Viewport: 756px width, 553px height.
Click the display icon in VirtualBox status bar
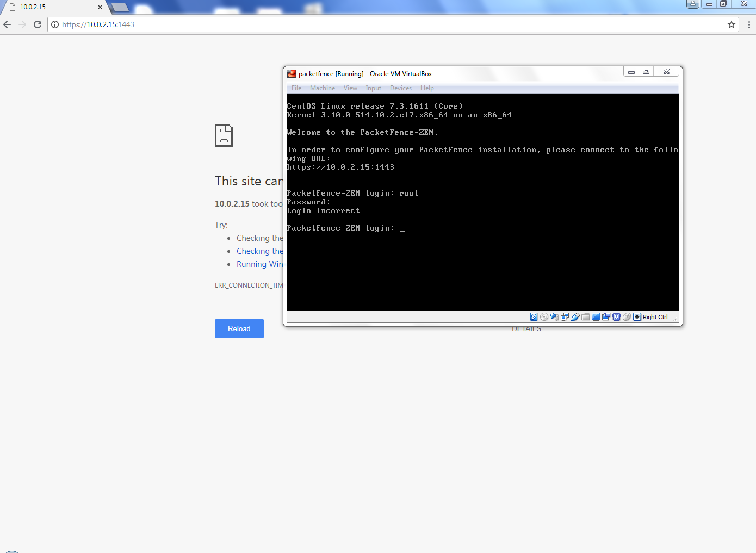(596, 316)
